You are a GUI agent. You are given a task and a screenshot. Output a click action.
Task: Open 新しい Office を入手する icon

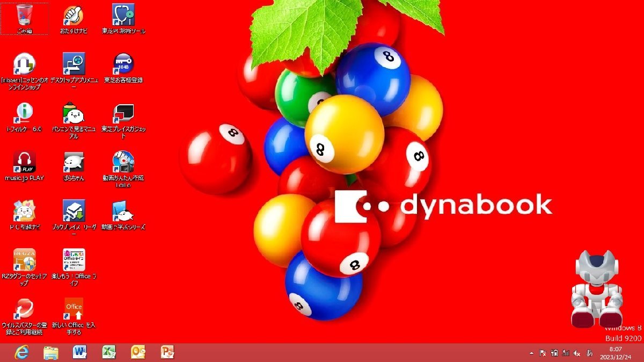pyautogui.click(x=74, y=316)
